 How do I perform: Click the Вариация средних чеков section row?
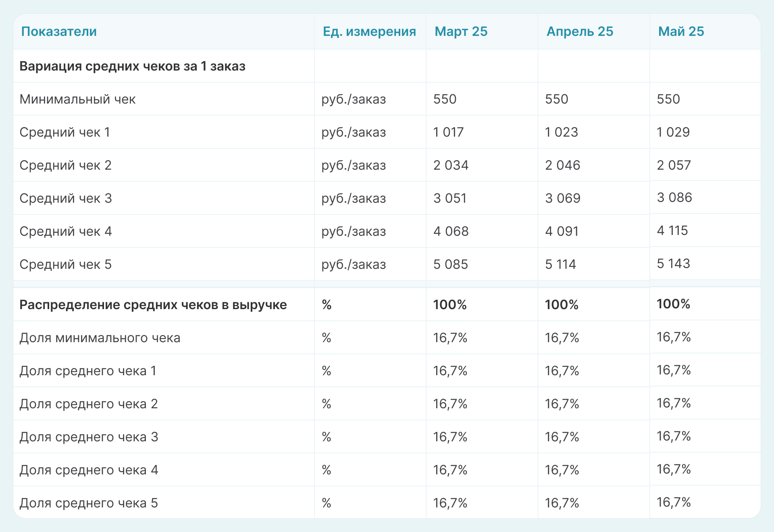(132, 66)
